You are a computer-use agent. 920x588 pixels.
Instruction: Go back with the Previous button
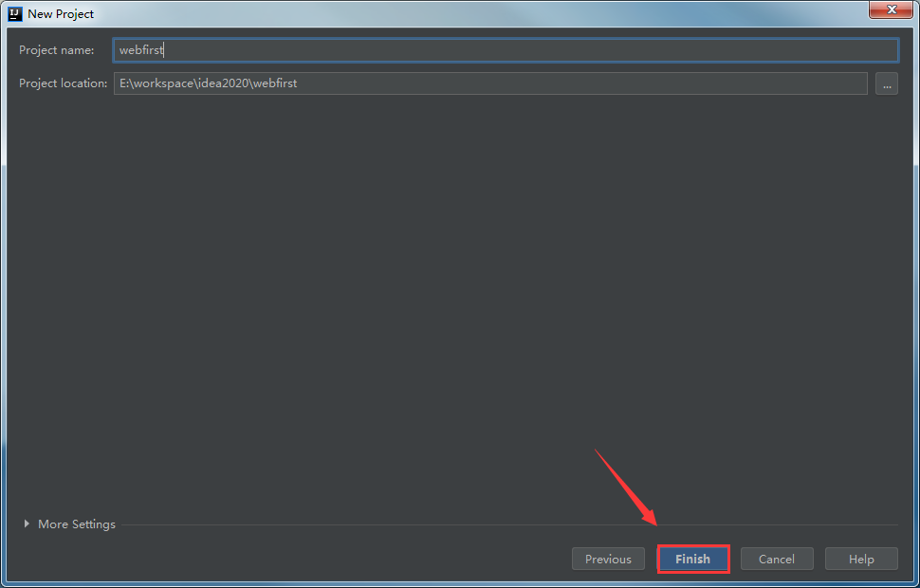[x=609, y=559]
